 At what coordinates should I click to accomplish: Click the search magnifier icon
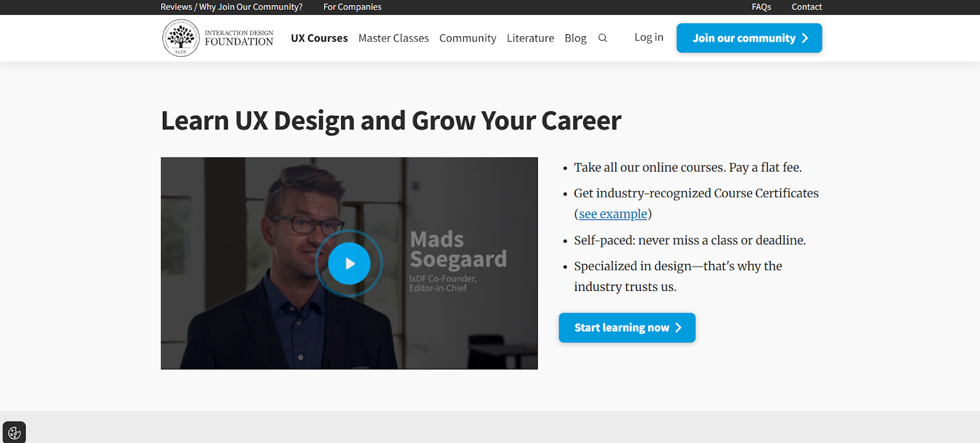tap(603, 38)
